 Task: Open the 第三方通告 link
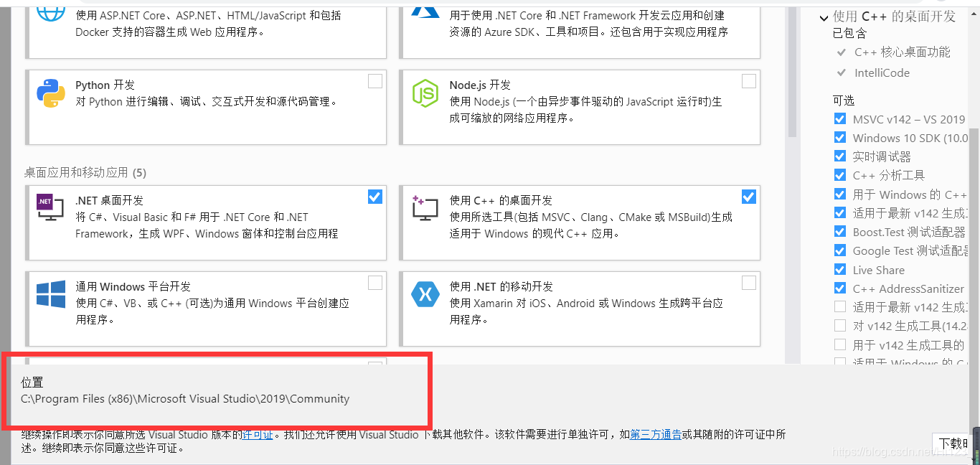(656, 434)
